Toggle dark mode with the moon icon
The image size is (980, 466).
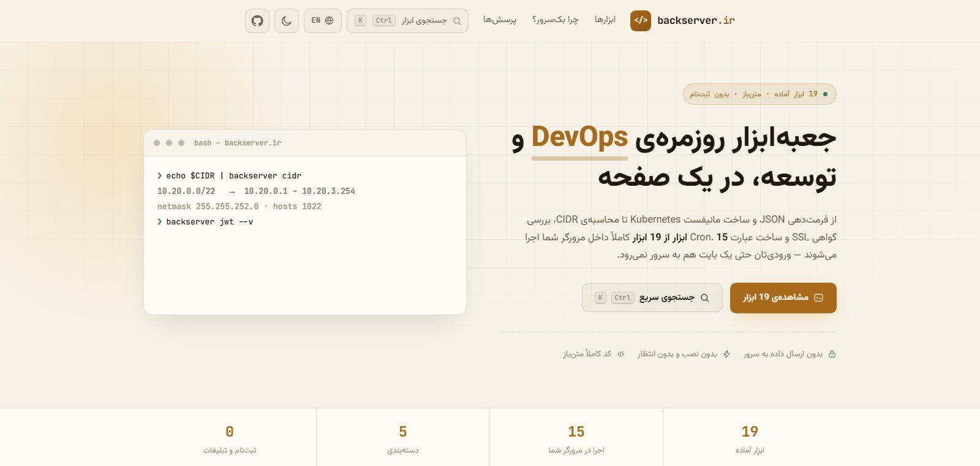pyautogui.click(x=287, y=21)
